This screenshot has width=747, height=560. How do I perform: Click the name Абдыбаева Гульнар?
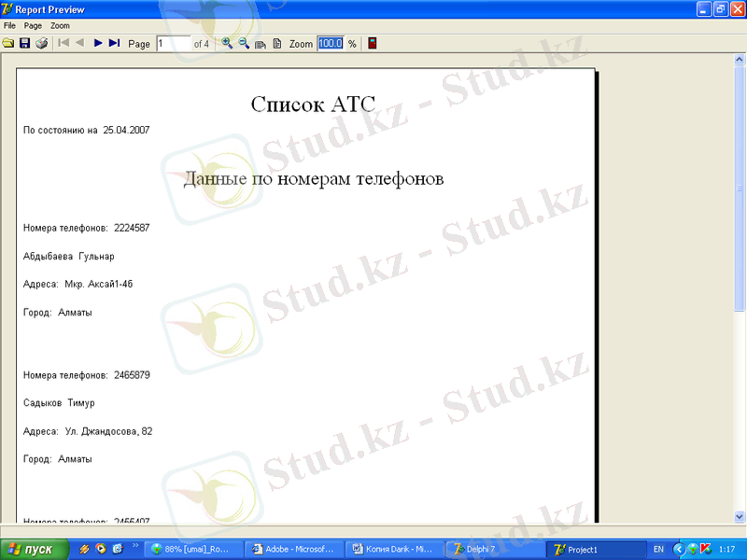(68, 256)
